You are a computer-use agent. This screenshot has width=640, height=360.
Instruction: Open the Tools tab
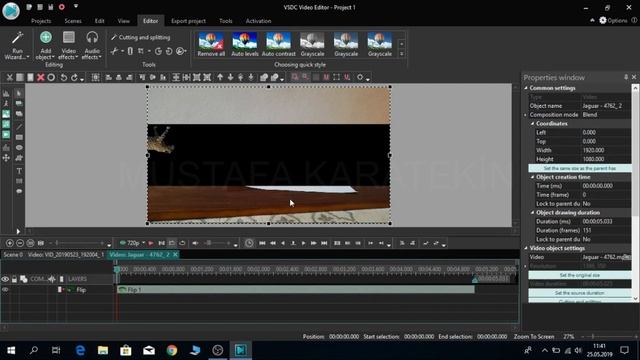point(226,21)
